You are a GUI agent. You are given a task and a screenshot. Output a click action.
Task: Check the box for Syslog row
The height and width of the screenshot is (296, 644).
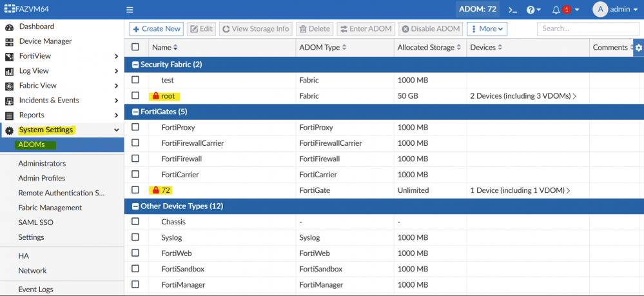[x=135, y=237]
